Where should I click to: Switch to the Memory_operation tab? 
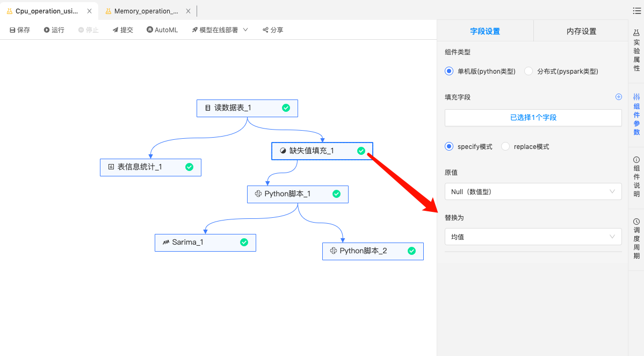146,11
